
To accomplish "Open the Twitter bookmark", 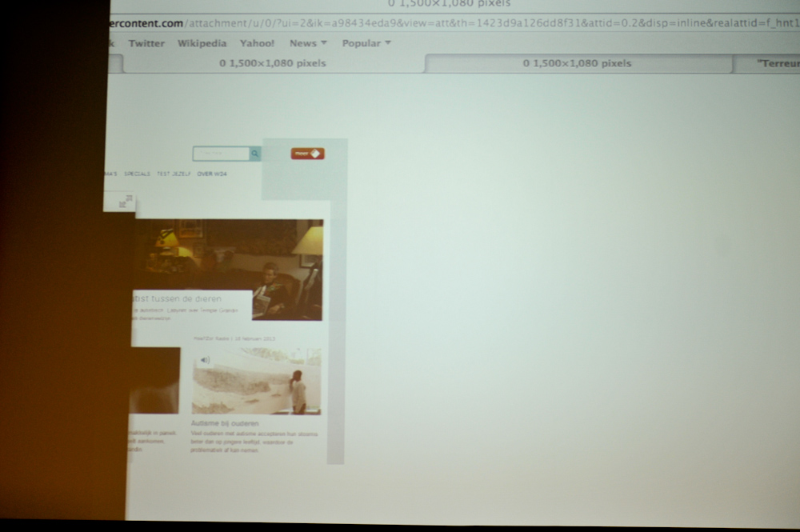I will pos(146,43).
